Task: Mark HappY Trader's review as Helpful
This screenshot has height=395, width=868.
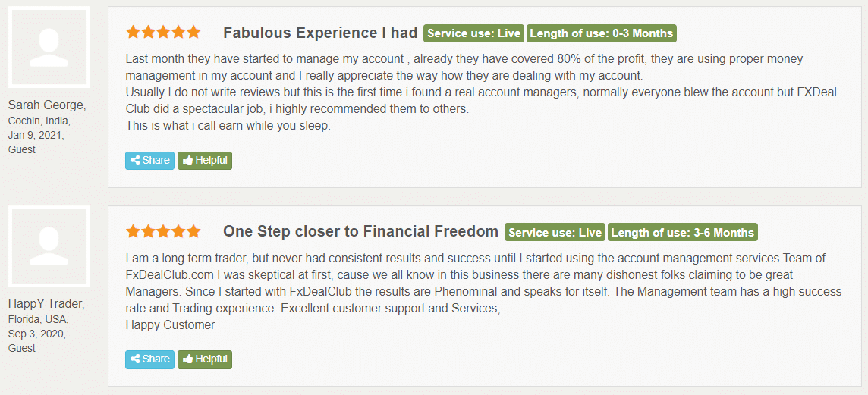Action: [205, 359]
